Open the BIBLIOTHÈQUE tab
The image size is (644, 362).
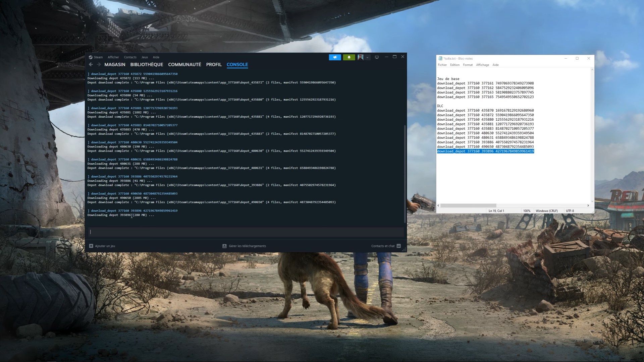click(x=147, y=64)
